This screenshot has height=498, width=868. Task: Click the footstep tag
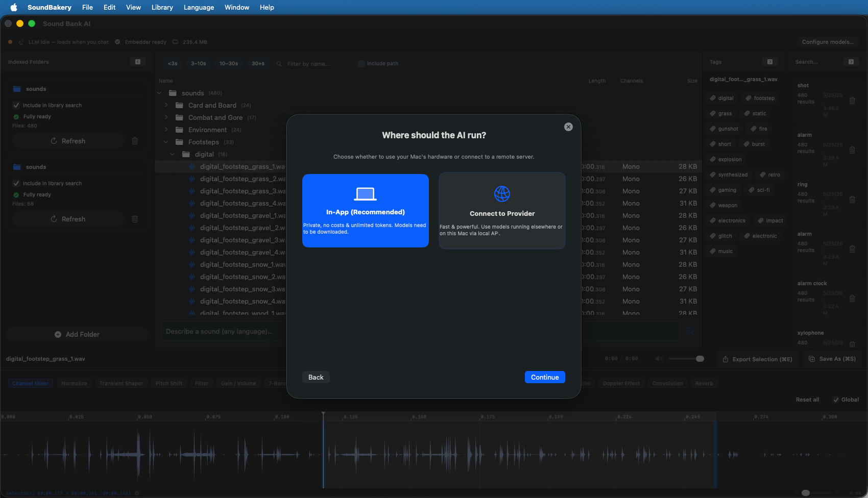pyautogui.click(x=760, y=98)
